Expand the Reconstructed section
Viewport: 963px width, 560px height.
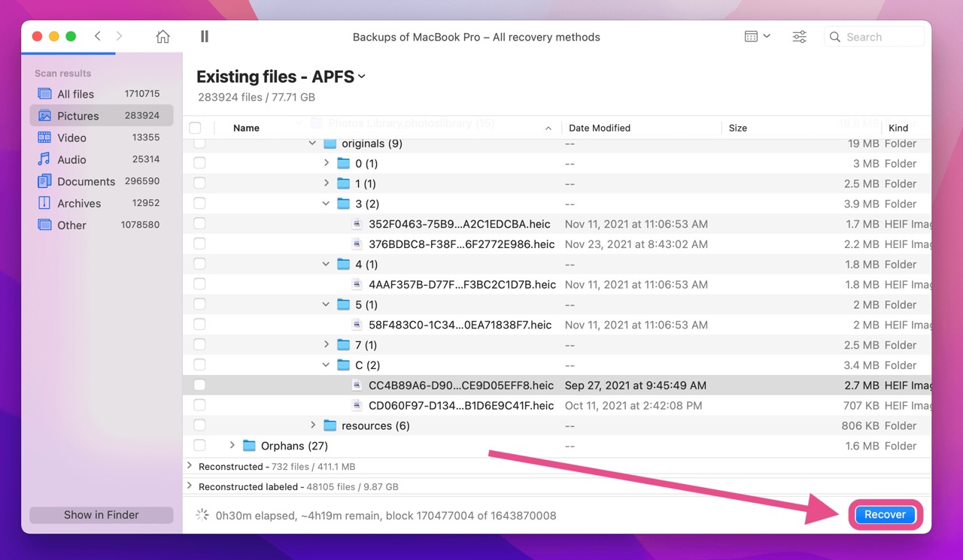190,466
